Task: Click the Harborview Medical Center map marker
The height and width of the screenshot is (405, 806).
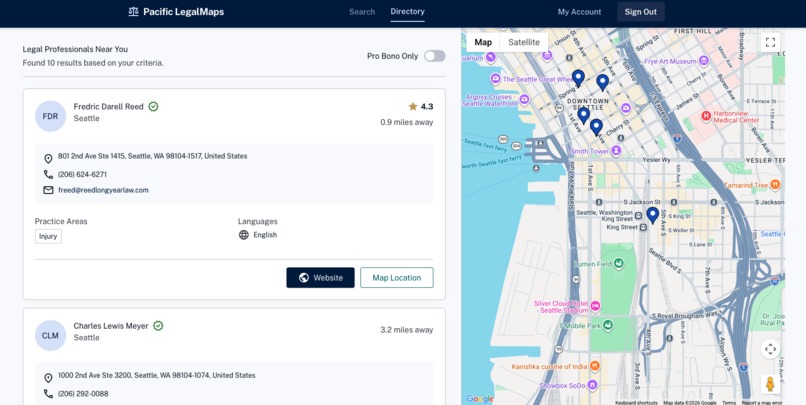Action: (x=706, y=116)
